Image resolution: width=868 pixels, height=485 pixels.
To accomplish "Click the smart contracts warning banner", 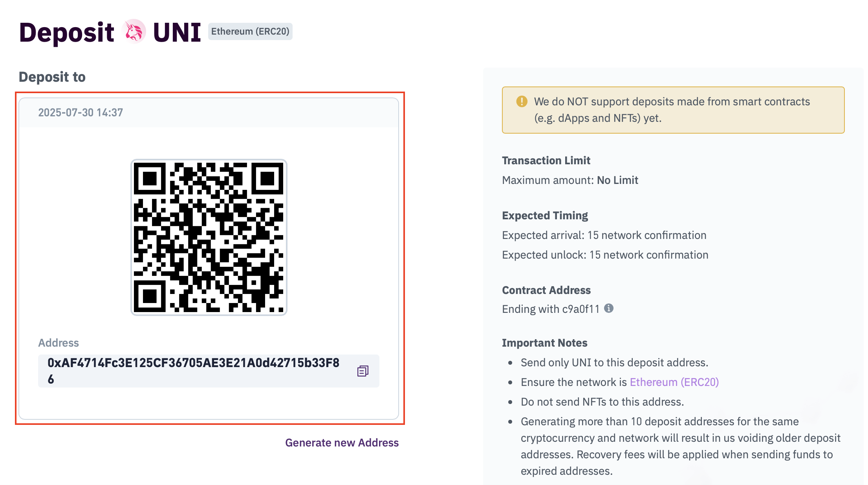I will tap(673, 110).
